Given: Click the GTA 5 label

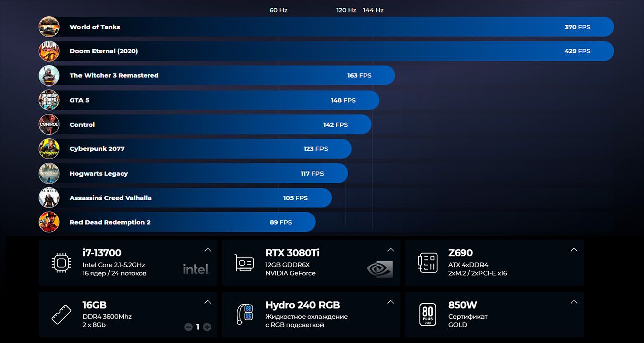Looking at the screenshot, I should (x=79, y=100).
